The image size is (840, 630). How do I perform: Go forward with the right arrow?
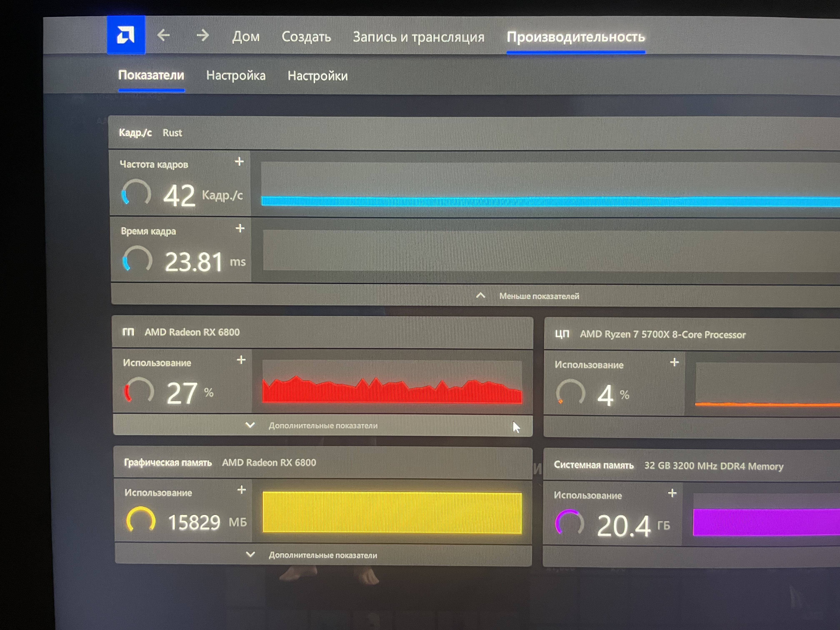(x=203, y=35)
